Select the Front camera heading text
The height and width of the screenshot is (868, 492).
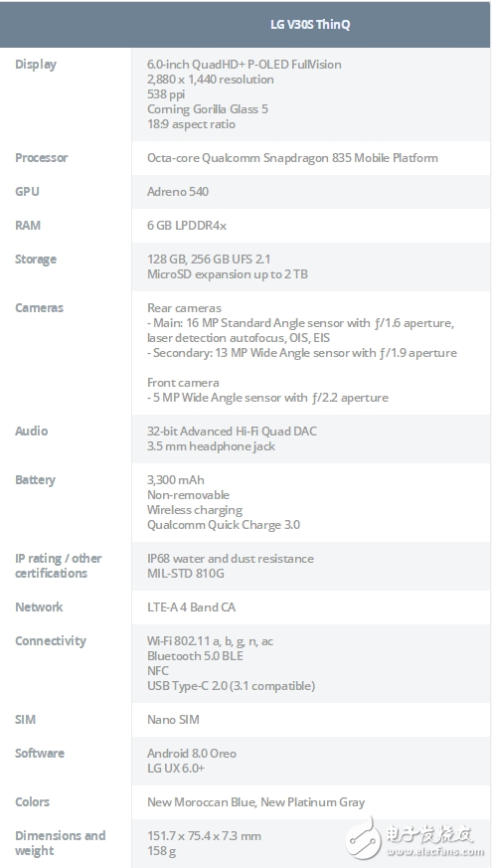coord(183,383)
